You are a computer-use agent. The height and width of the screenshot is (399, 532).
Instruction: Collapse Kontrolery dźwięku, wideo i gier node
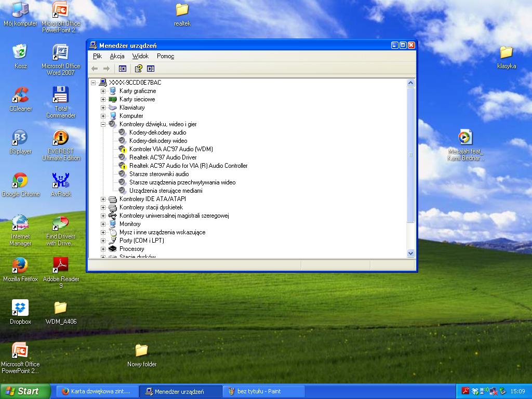(103, 124)
